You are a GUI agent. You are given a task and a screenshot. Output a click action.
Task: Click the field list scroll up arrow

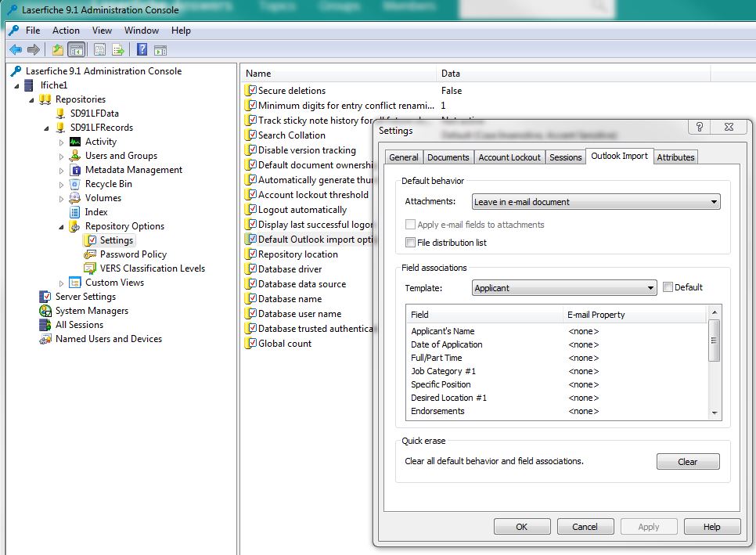pyautogui.click(x=715, y=312)
